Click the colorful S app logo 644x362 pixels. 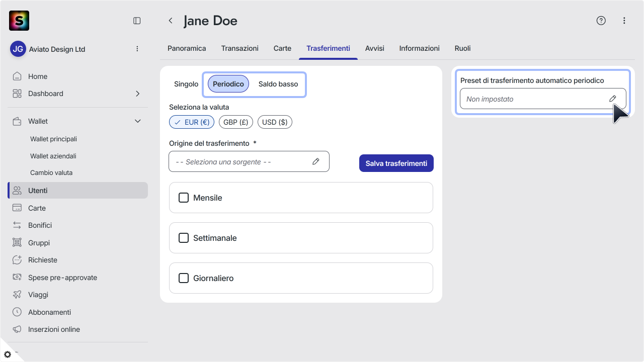19,21
